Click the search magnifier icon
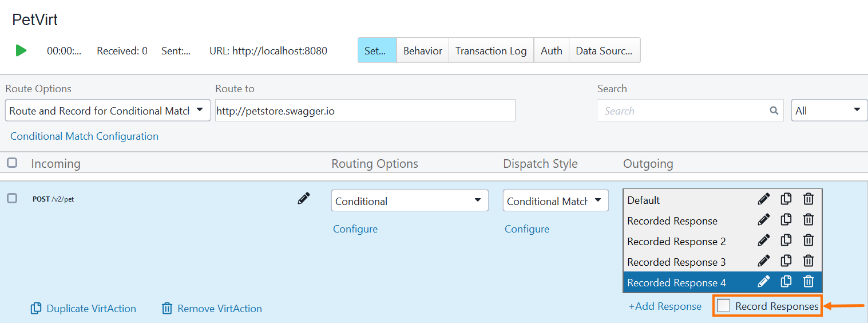868x323 pixels. coord(774,111)
